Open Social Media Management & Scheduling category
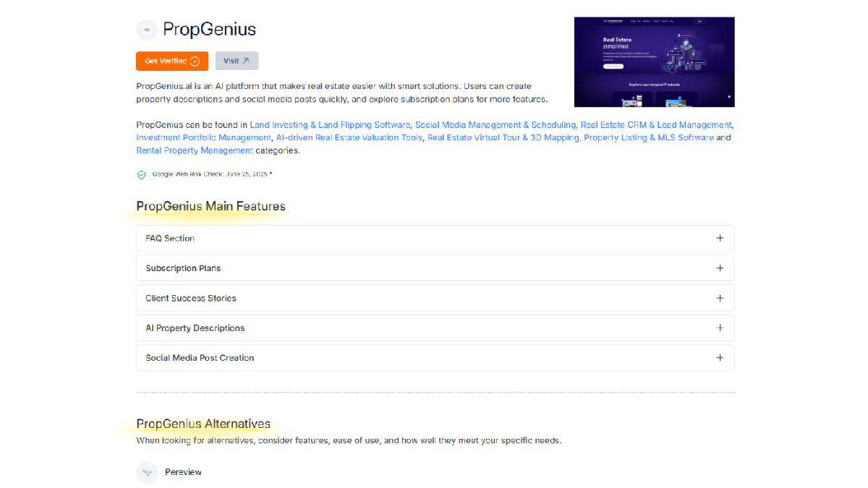868x488 pixels. [495, 125]
